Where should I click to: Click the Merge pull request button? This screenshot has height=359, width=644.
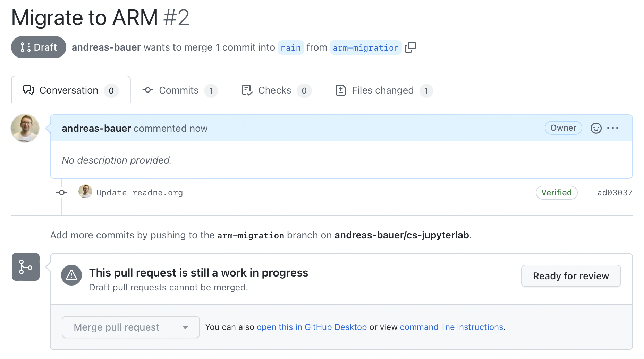pos(116,327)
